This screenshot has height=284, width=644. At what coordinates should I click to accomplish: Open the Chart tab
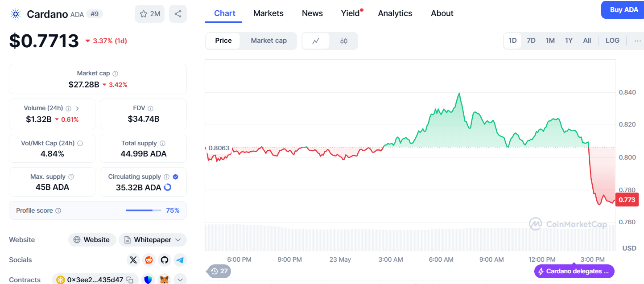pos(225,13)
